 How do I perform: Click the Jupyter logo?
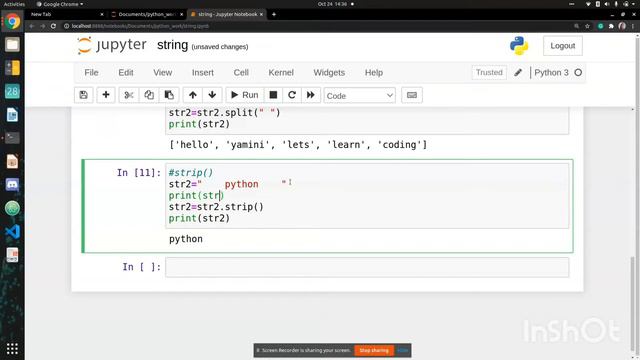click(x=111, y=45)
